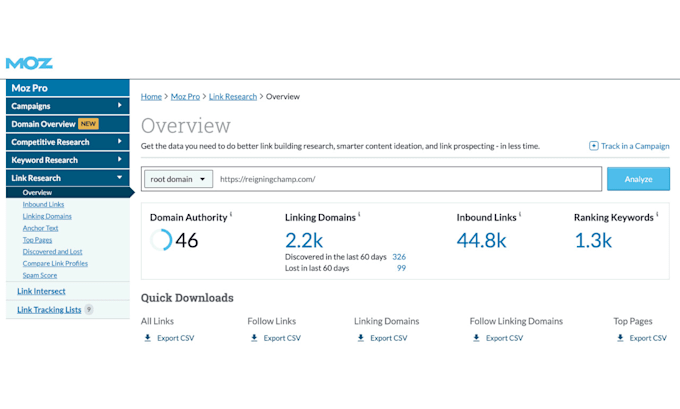The width and height of the screenshot is (680, 409).
Task: Click the Inbound Links info icon
Action: coord(520,214)
